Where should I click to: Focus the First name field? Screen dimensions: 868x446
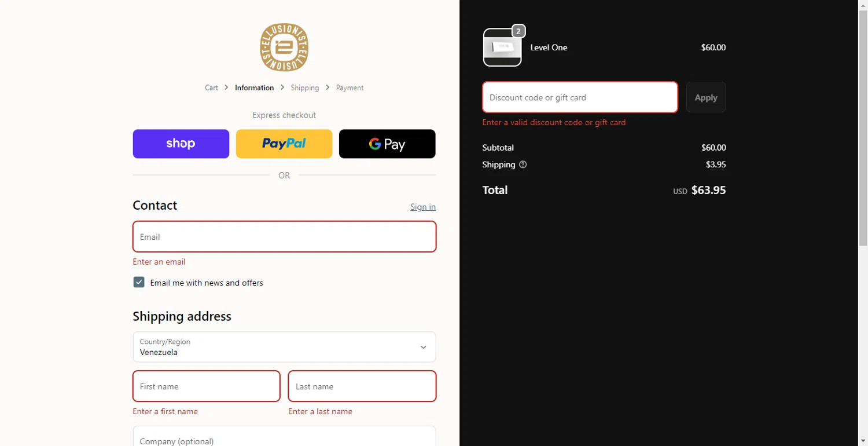pyautogui.click(x=207, y=386)
